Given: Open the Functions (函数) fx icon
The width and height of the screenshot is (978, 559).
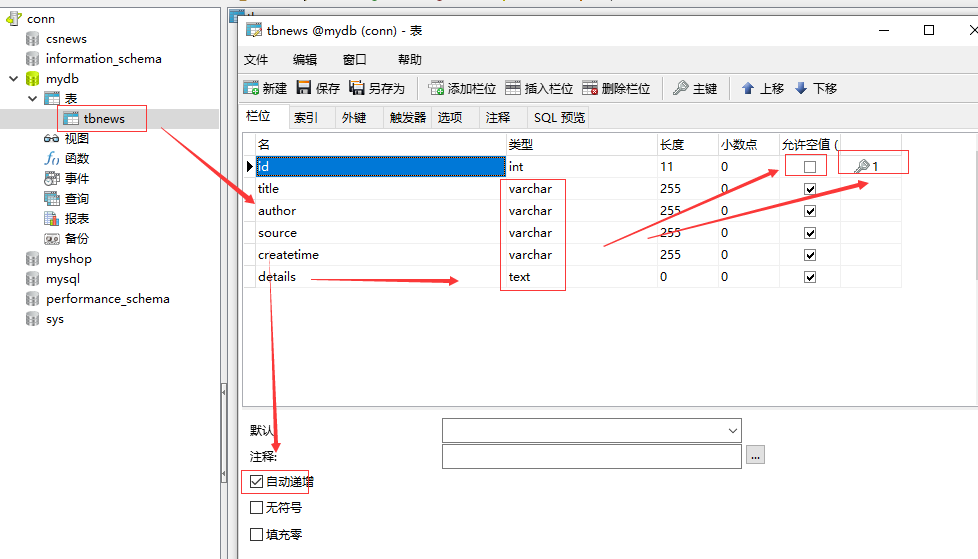Looking at the screenshot, I should 52,158.
